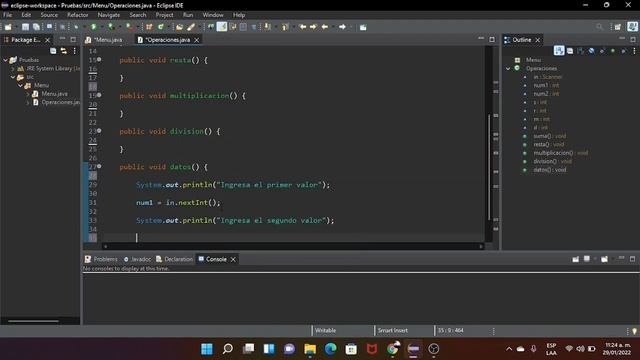The image size is (640, 360).
Task: Click the Open Perspective icon
Action: [618, 27]
